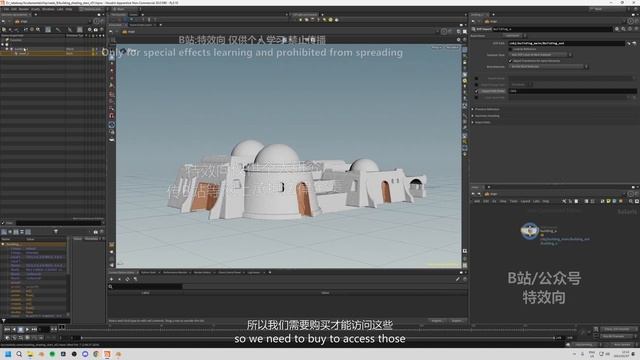640x360 pixels.
Task: Open the Add menu in network editor
Action: click(477, 201)
